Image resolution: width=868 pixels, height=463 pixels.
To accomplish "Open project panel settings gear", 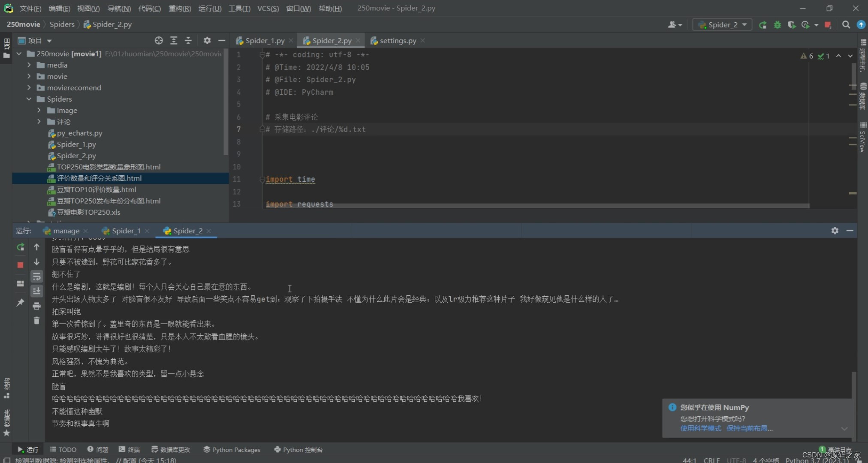I will [207, 40].
